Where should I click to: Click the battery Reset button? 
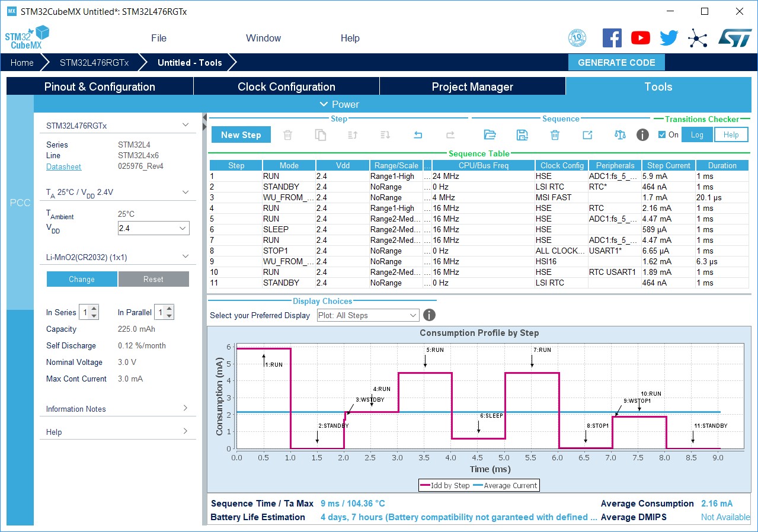pos(153,279)
